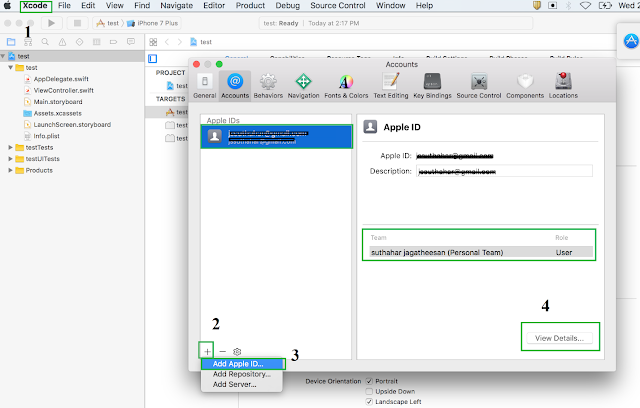Toggle the Upside Down checkbox
The width and height of the screenshot is (640, 408).
tap(369, 391)
